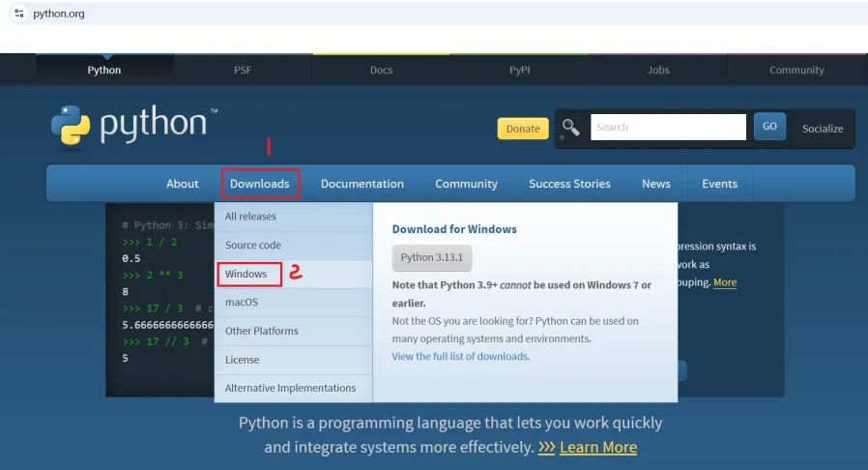The width and height of the screenshot is (868, 470).
Task: Click the '# Python 3' comment line
Action: 168,225
